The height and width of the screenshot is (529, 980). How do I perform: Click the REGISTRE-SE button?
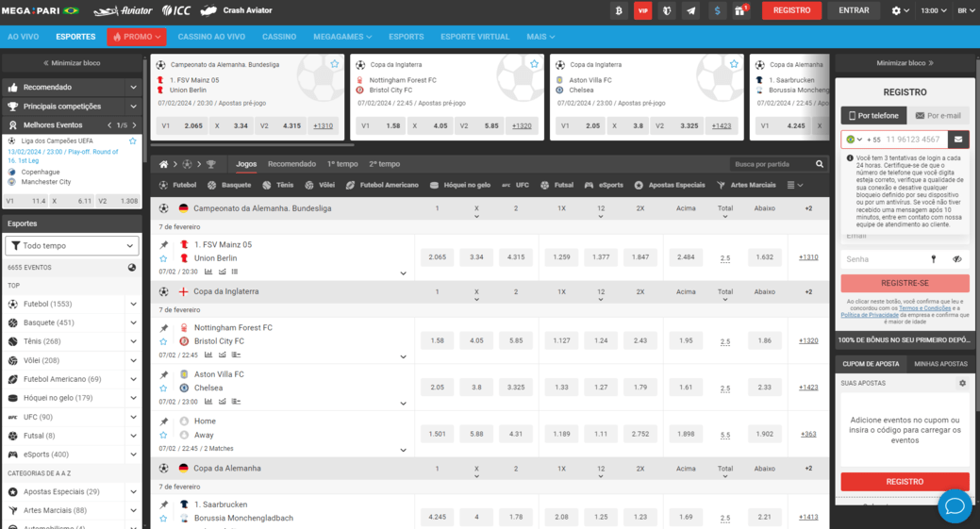coord(905,283)
